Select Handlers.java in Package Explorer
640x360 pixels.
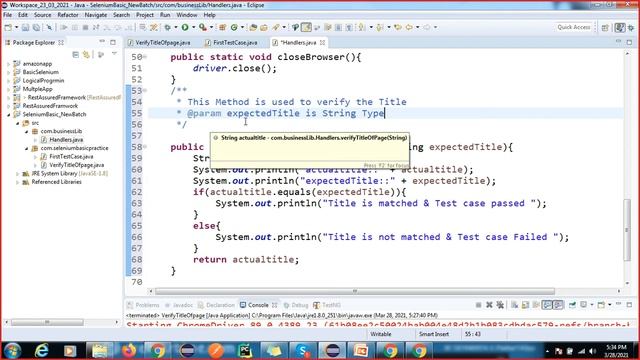click(x=66, y=140)
